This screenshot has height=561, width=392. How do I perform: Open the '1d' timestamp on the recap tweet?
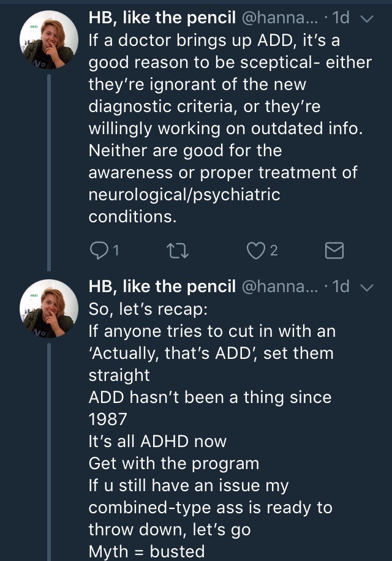(x=340, y=287)
